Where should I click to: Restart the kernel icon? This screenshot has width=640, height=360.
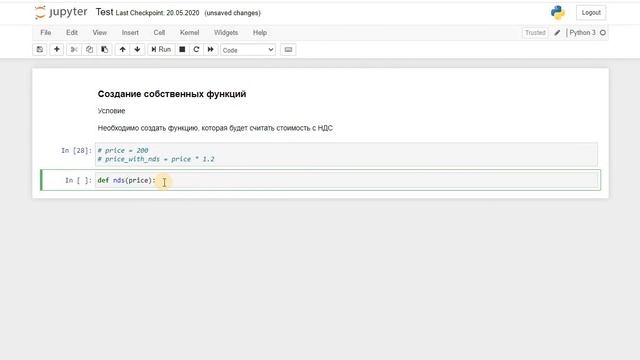click(x=196, y=50)
